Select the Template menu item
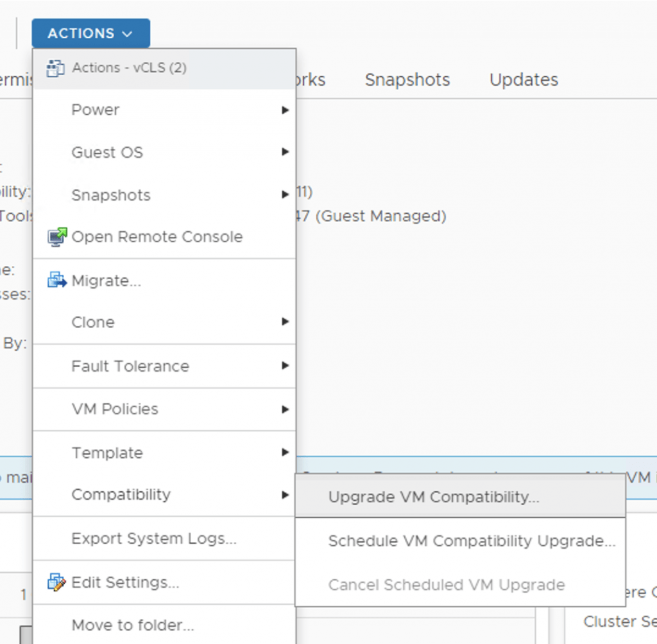Viewport: 657px width, 644px height. [107, 453]
